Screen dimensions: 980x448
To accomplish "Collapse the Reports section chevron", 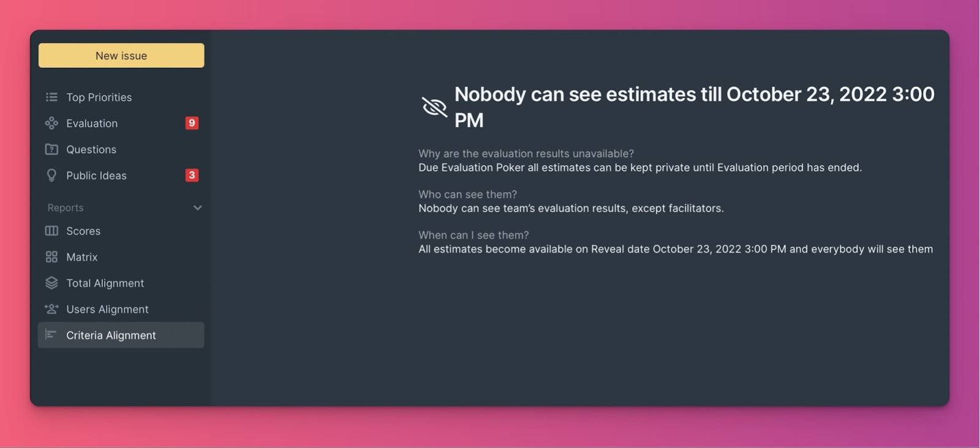I will [197, 208].
